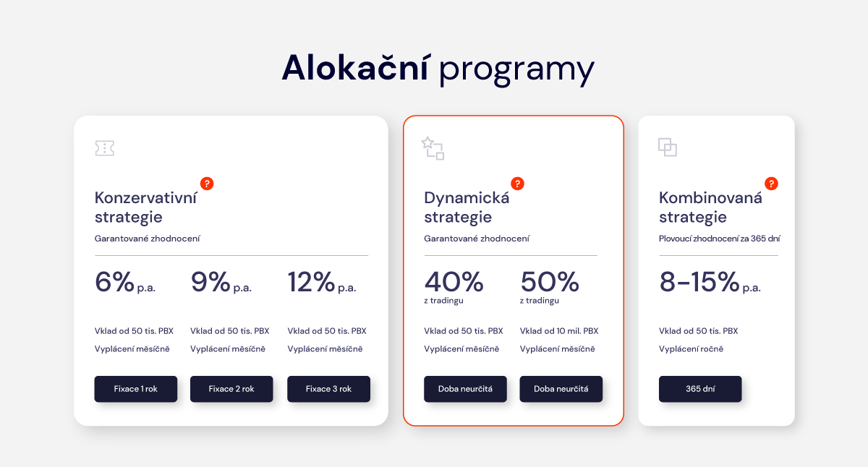Choose the Fixace 2 rok button

click(231, 389)
